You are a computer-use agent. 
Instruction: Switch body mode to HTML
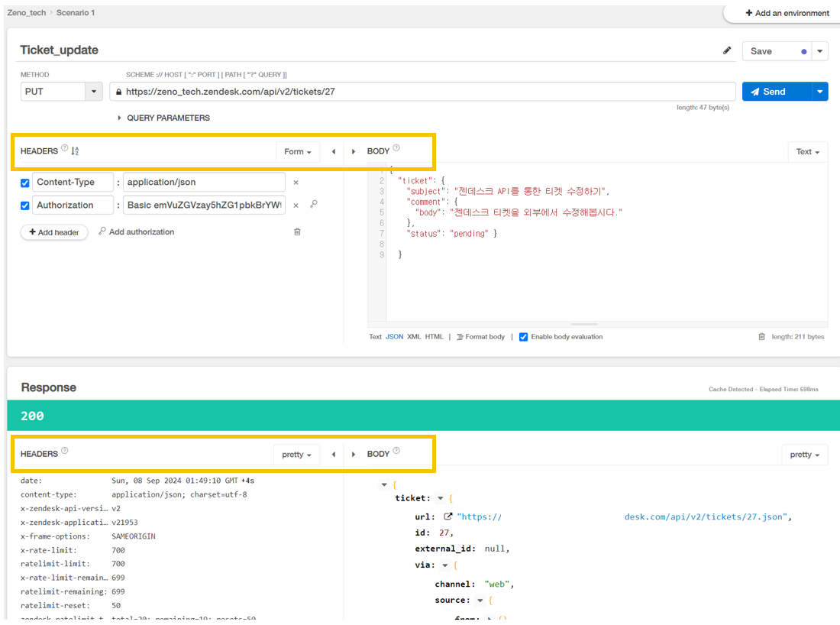tap(434, 337)
